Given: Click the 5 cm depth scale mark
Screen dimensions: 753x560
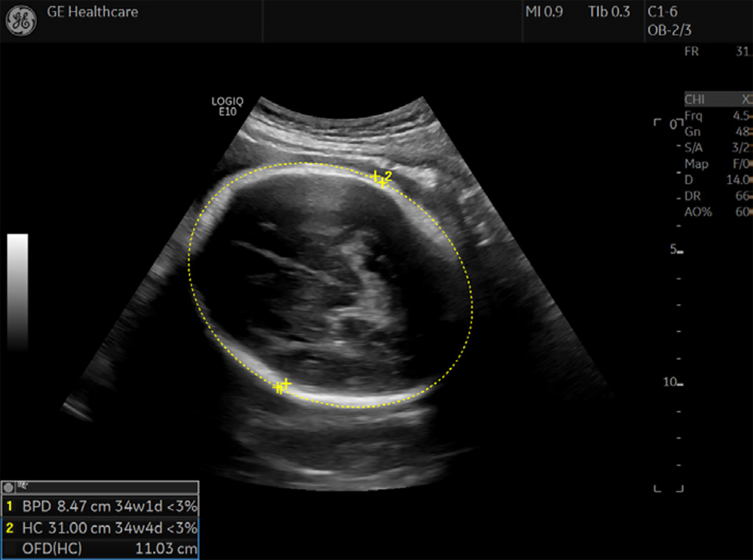Looking at the screenshot, I should 676,249.
